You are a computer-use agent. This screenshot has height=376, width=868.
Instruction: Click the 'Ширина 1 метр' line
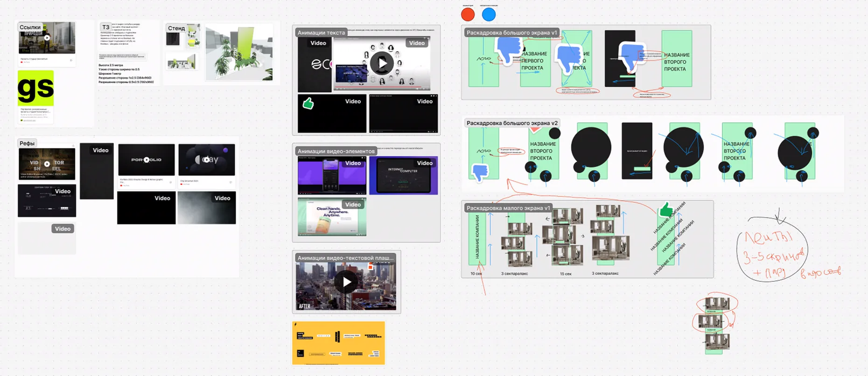[x=112, y=74]
